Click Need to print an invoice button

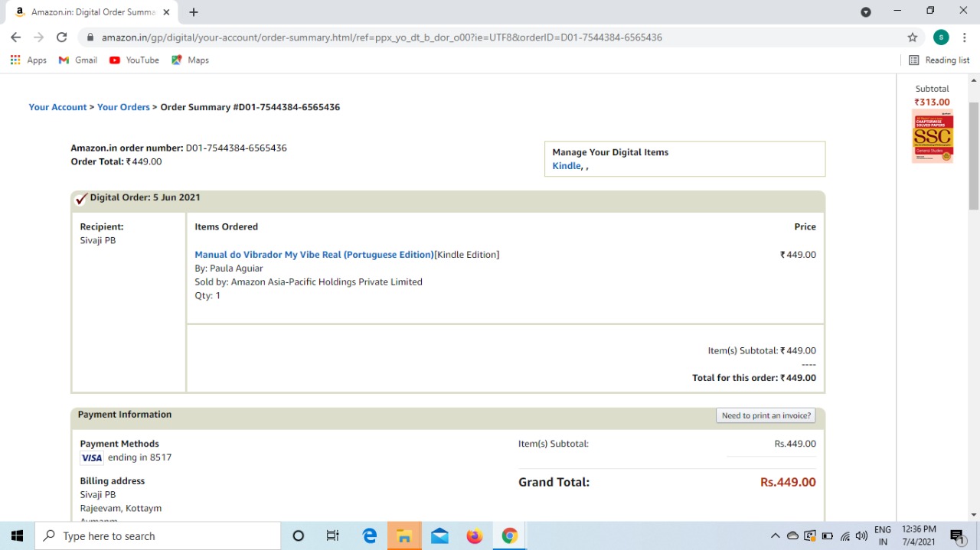[x=766, y=415]
